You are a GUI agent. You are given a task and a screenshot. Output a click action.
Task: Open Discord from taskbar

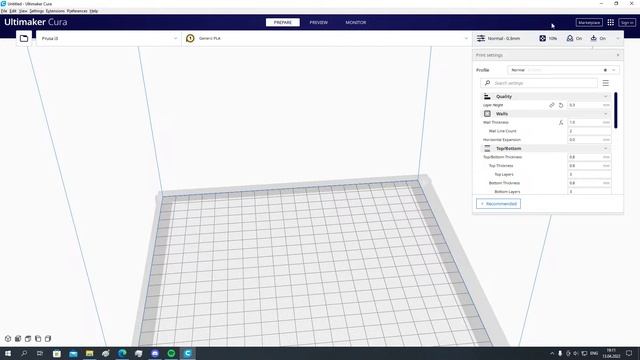coord(155,353)
